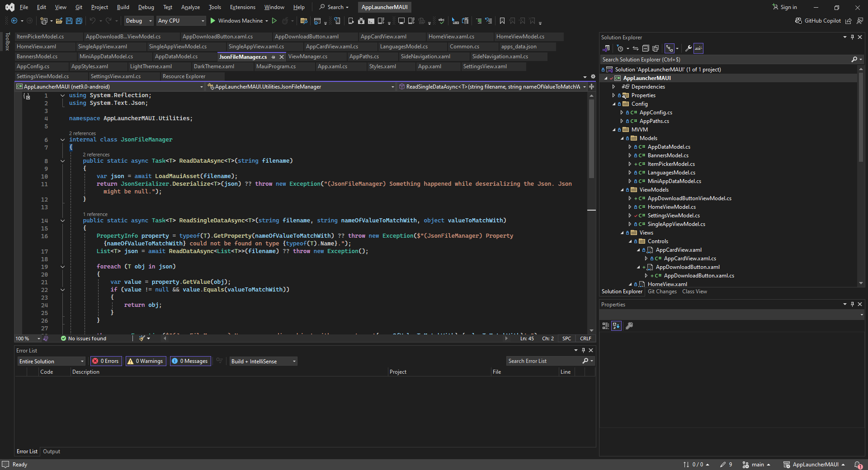
Task: Click the editor vertical scrollbar thumb
Action: click(591, 138)
